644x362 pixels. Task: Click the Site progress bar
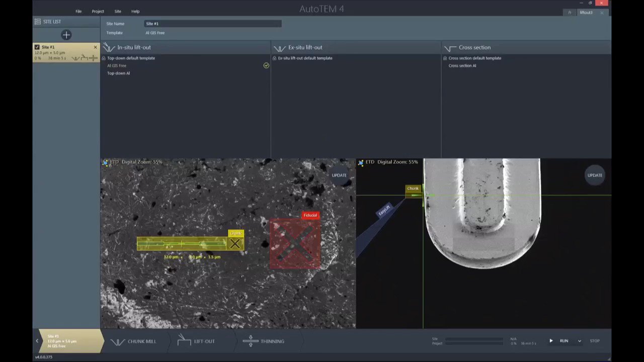click(x=474, y=339)
